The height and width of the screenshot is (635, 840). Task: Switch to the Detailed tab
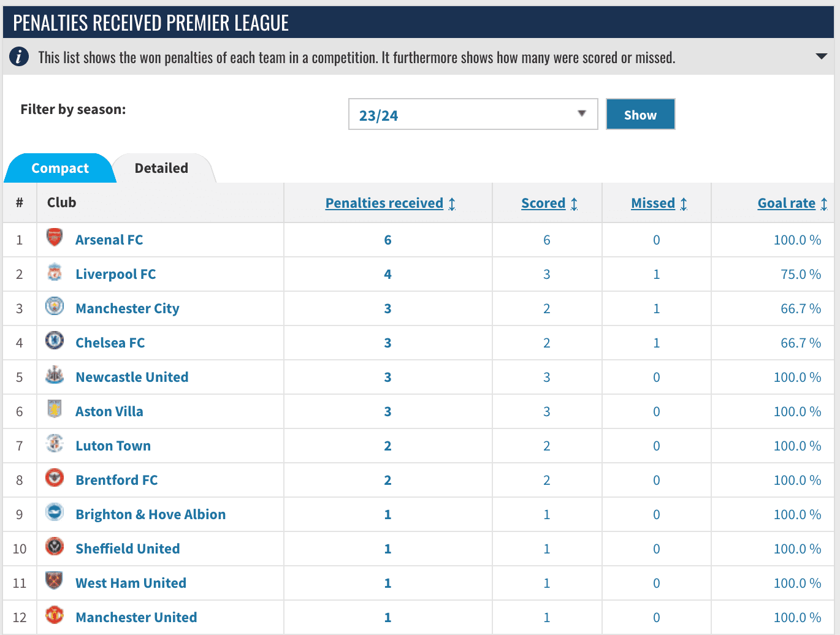(x=161, y=168)
